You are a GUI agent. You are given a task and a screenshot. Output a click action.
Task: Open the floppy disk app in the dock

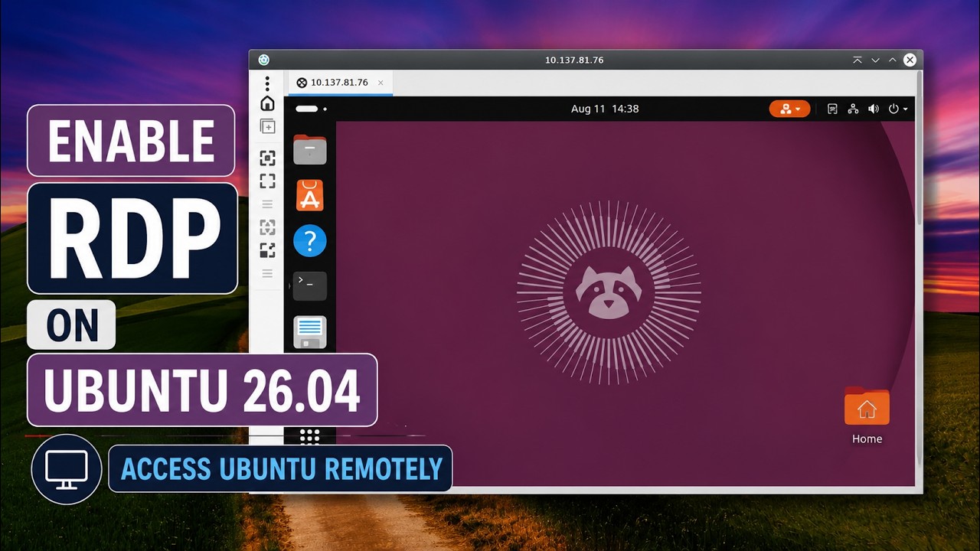309,332
